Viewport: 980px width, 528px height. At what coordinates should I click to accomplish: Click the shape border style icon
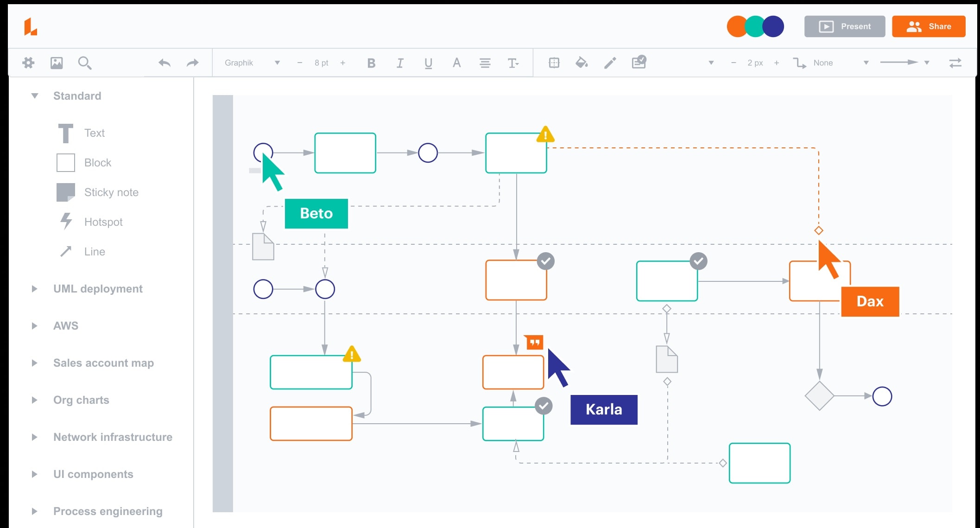pos(554,63)
